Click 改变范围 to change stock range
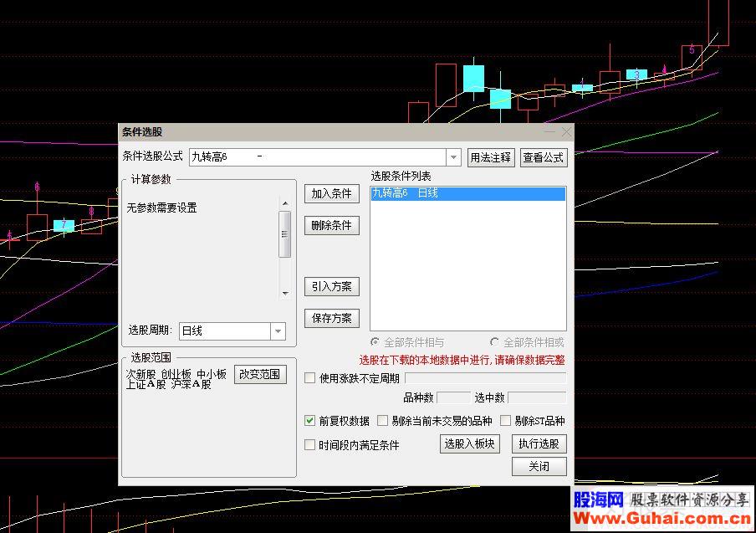 point(260,374)
